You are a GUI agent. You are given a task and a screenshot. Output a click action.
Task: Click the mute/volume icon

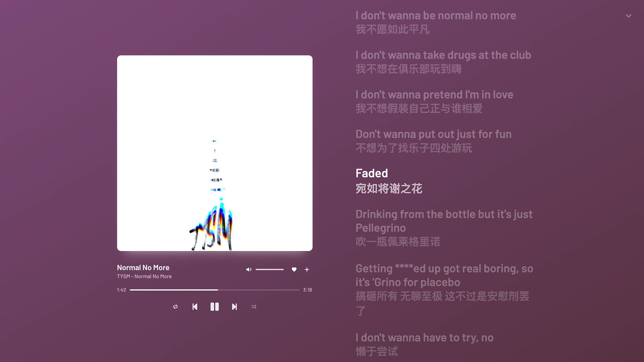point(249,269)
